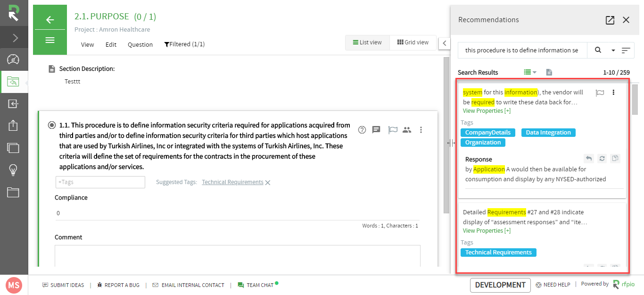
Task: Click the Comment text area
Action: [x=237, y=256]
